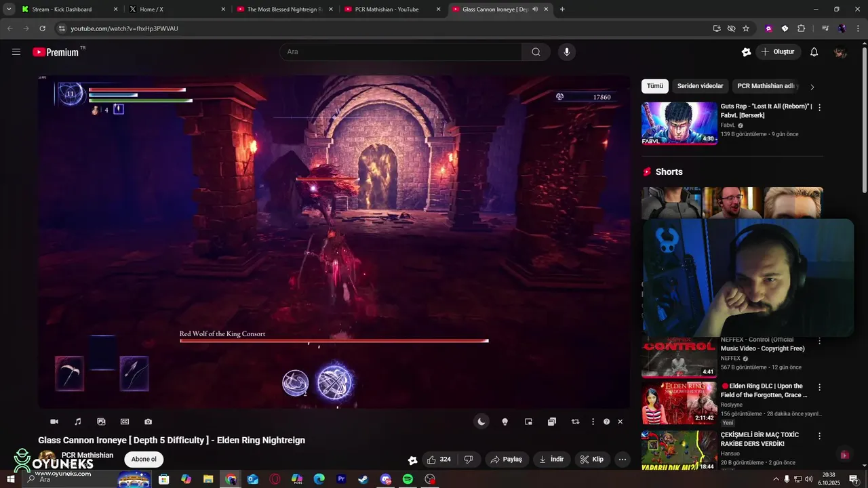Click star badge icon left of like button
Viewport: 868px width, 488px height.
point(412,460)
